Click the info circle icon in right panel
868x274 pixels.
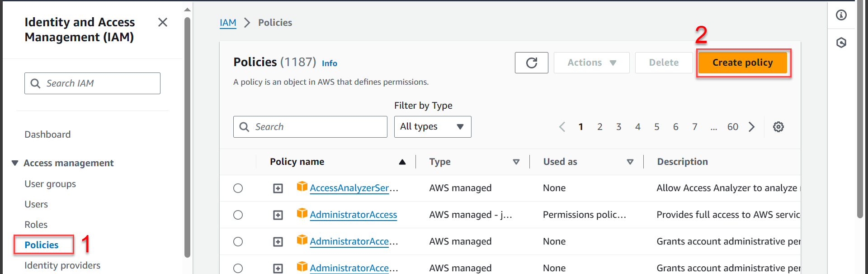[841, 15]
